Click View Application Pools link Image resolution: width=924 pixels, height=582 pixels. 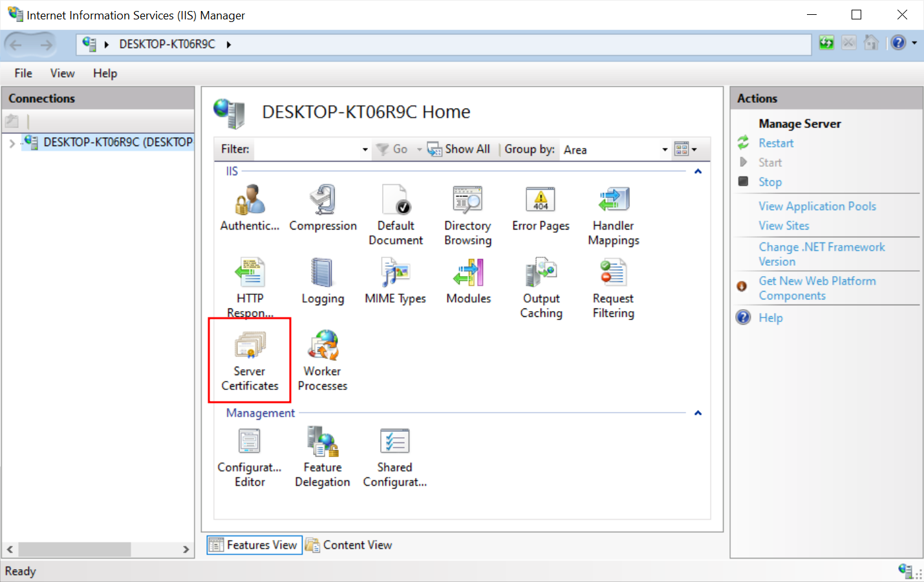tap(817, 206)
